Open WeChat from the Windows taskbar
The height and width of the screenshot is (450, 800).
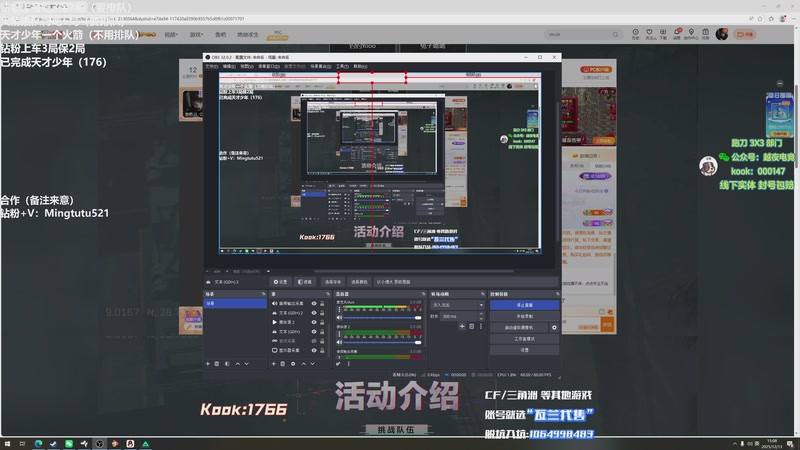[69, 444]
